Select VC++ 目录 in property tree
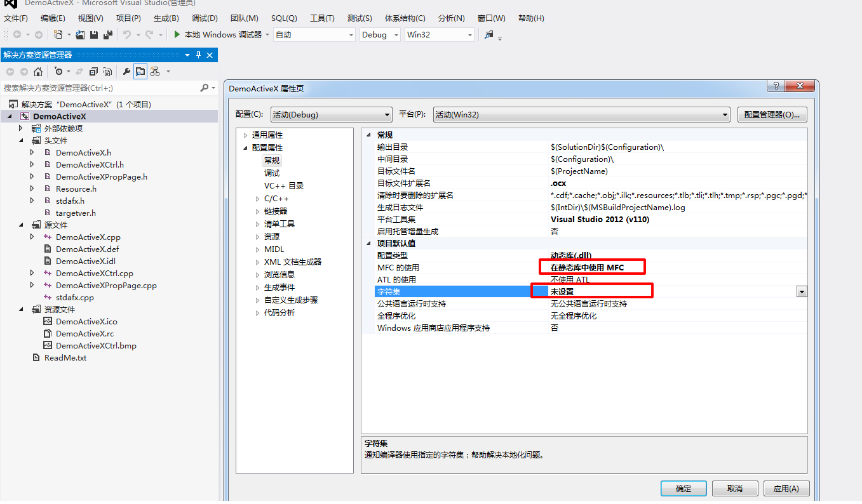 click(x=284, y=186)
